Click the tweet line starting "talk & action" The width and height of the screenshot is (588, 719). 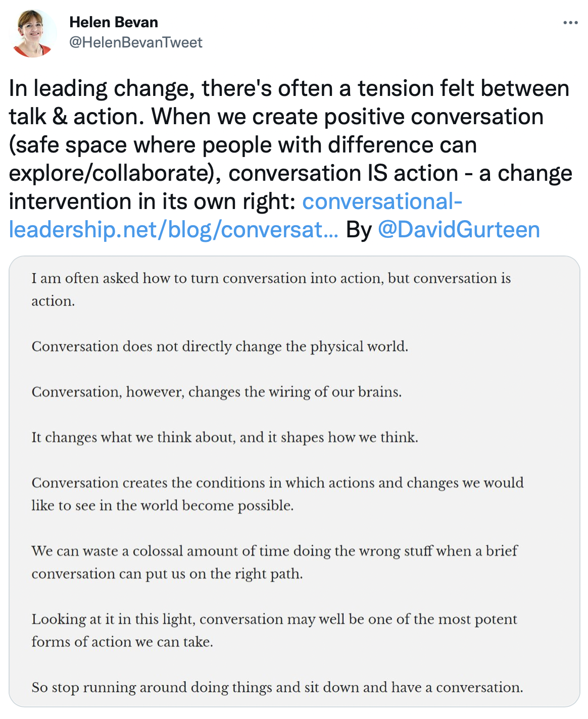(276, 117)
